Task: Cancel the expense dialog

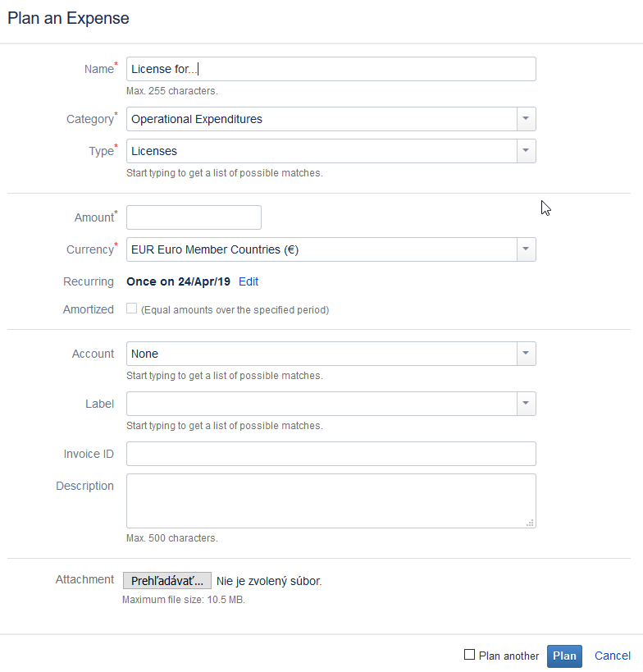Action: click(613, 656)
